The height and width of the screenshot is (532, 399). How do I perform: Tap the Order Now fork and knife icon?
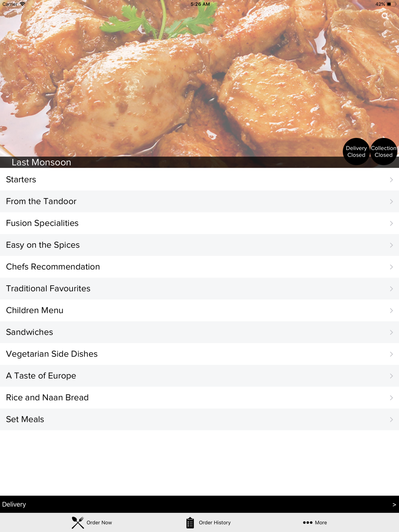(x=78, y=522)
